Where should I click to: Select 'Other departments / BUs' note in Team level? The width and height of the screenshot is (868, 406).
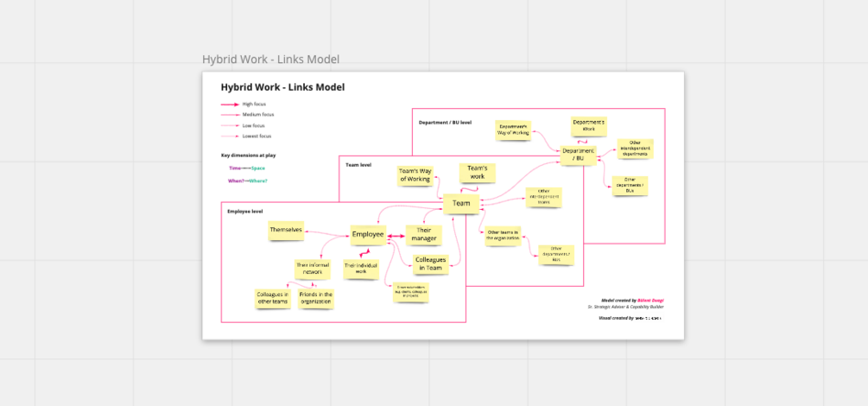click(x=556, y=255)
